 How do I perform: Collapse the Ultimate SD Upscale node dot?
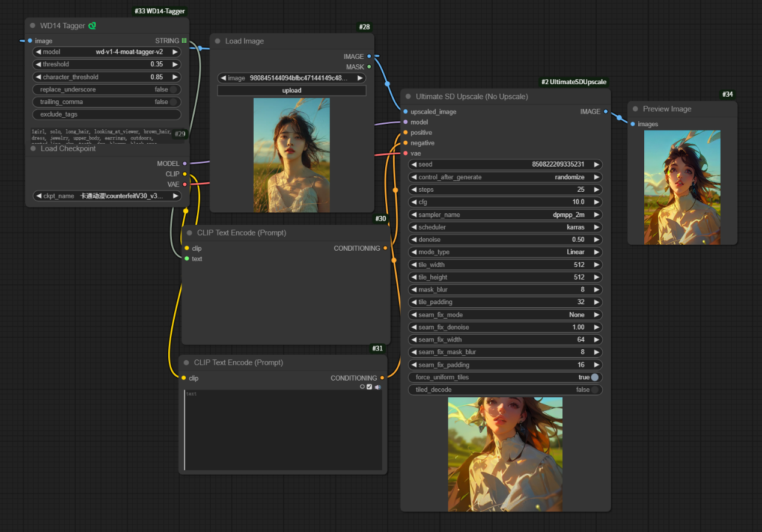408,97
